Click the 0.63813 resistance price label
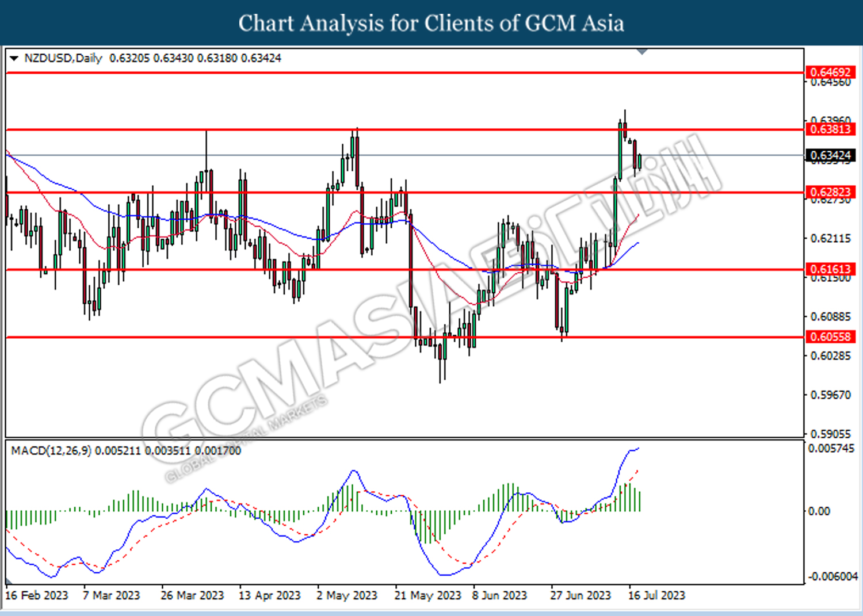Image resolution: width=863 pixels, height=616 pixels. tap(830, 129)
